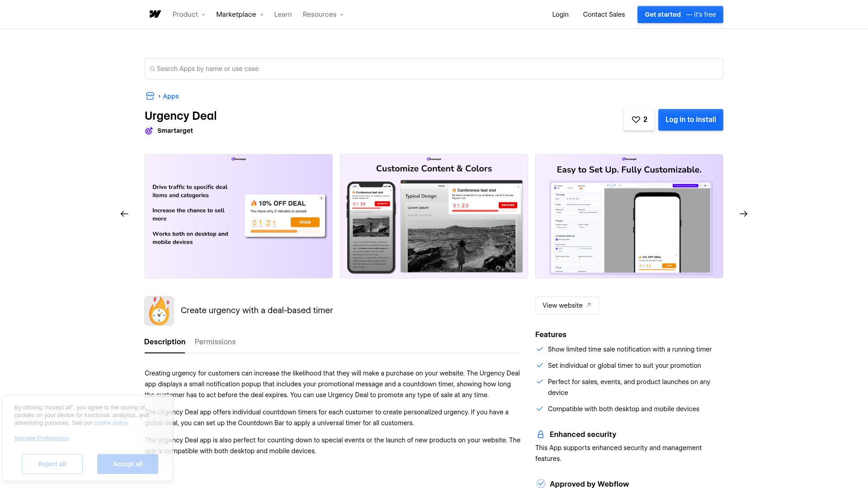Click the Features heading
This screenshot has height=488, width=868.
point(551,334)
